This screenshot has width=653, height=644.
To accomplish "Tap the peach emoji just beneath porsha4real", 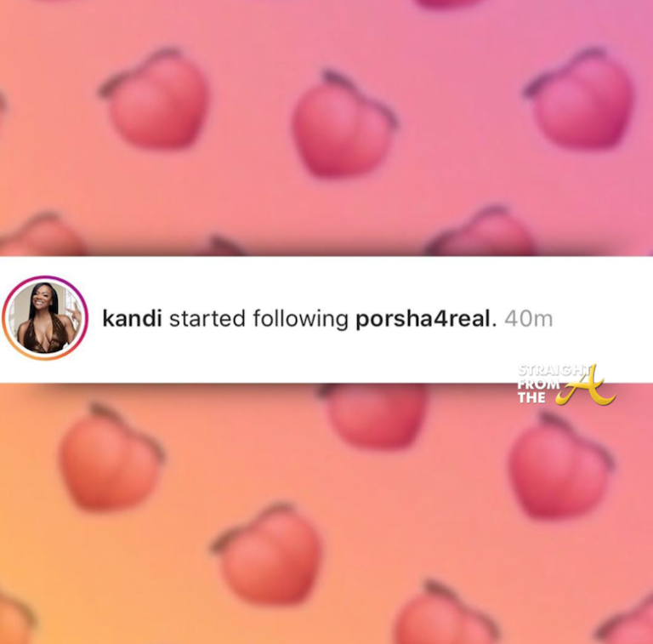I will click(375, 416).
